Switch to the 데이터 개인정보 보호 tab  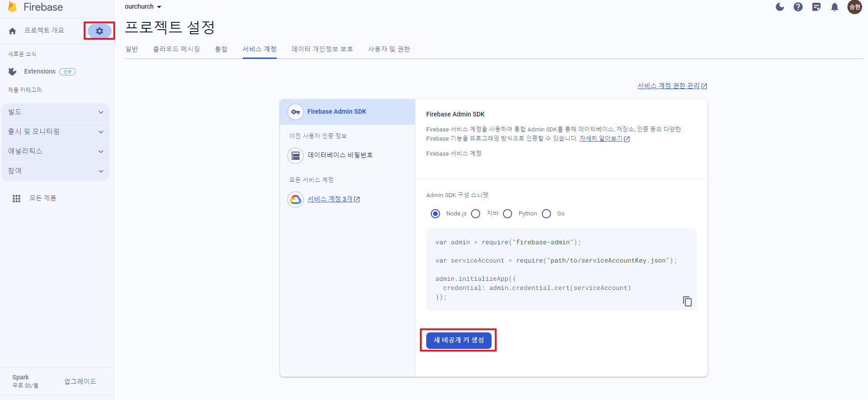coord(323,49)
